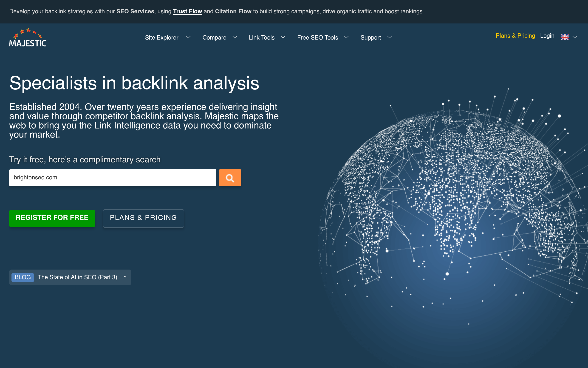Focus the complimentary search input field
Image resolution: width=588 pixels, height=368 pixels.
coord(113,178)
